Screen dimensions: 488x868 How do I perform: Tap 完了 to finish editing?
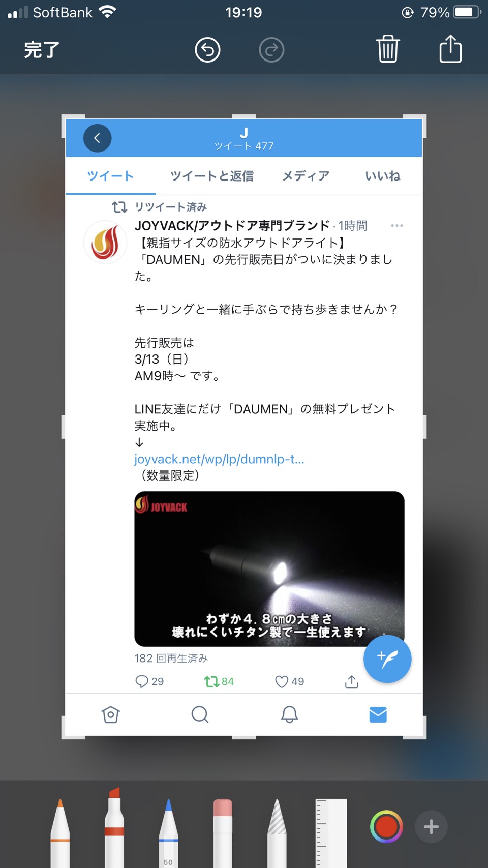tap(42, 50)
